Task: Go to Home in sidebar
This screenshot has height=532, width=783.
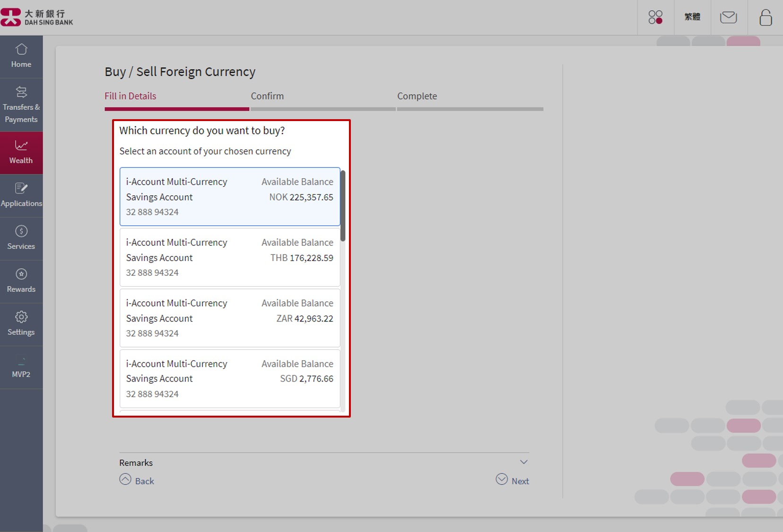Action: [x=21, y=56]
